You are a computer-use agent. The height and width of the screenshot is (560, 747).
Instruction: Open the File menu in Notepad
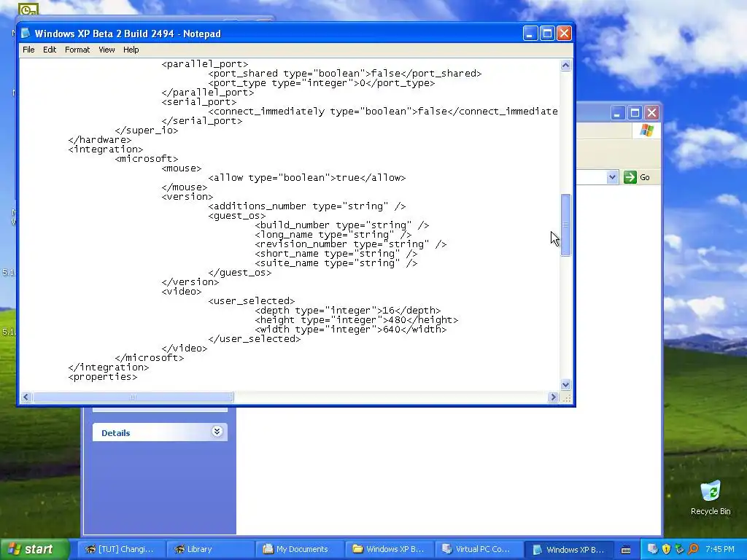point(28,50)
